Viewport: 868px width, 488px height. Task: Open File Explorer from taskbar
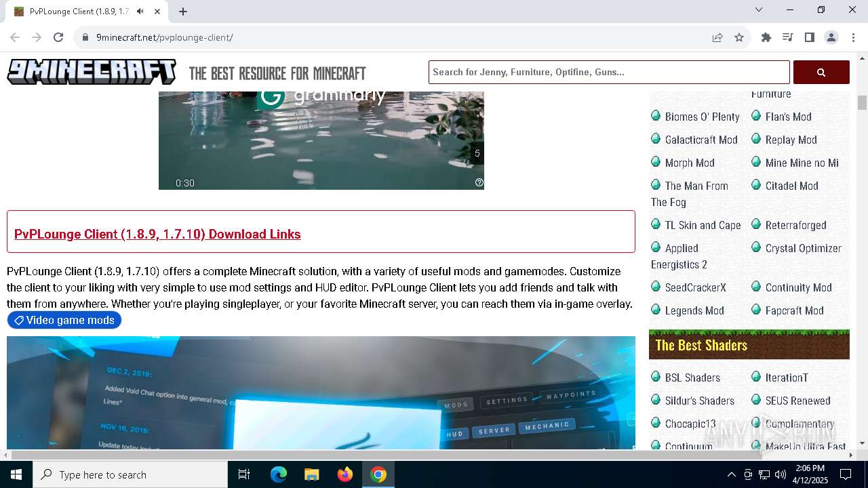click(311, 474)
